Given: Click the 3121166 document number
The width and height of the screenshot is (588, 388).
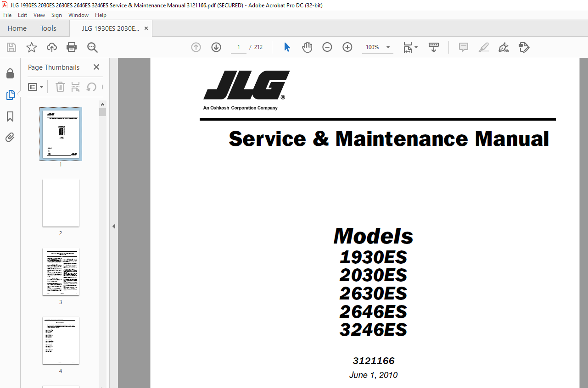Looking at the screenshot, I should (374, 360).
